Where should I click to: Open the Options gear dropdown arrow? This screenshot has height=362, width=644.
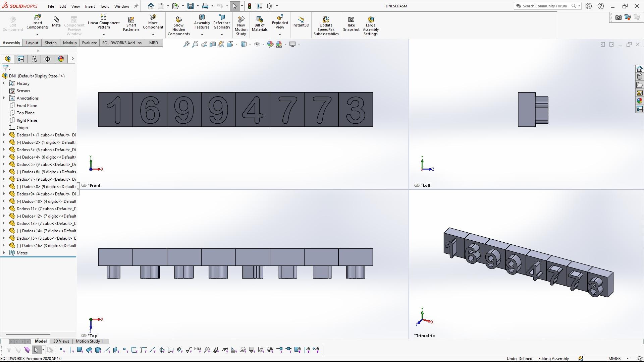coord(277,6)
